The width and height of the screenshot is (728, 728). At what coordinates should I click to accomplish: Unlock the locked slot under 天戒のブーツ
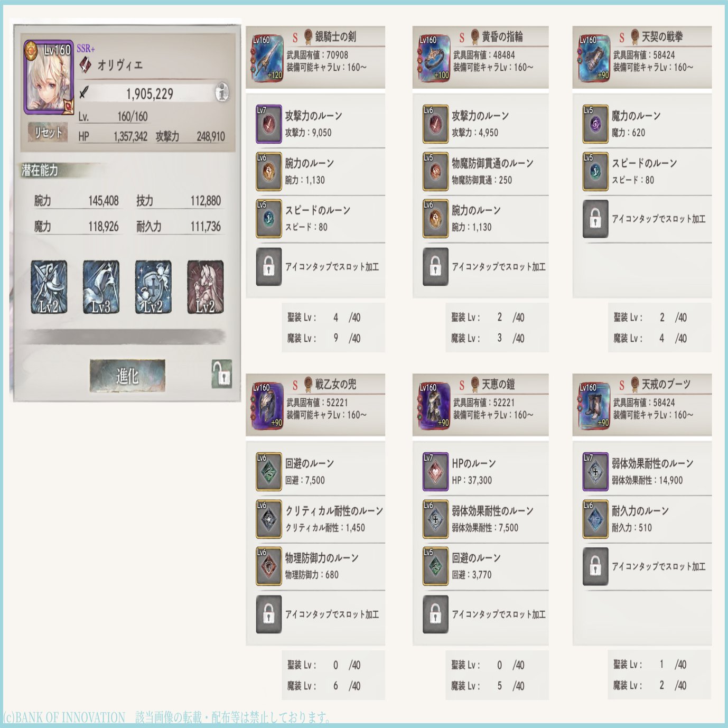tap(595, 566)
